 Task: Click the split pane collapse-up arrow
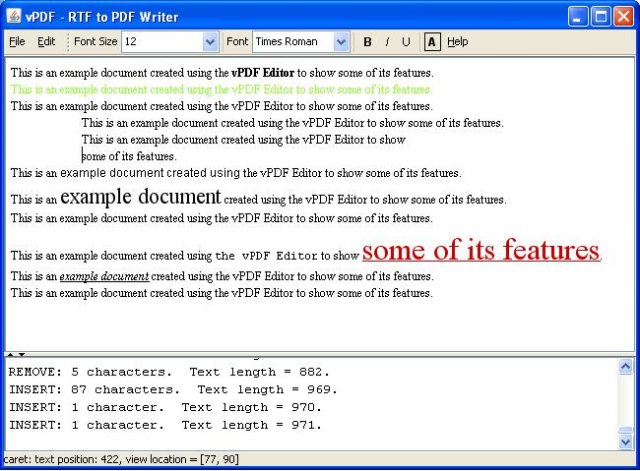[x=11, y=354]
